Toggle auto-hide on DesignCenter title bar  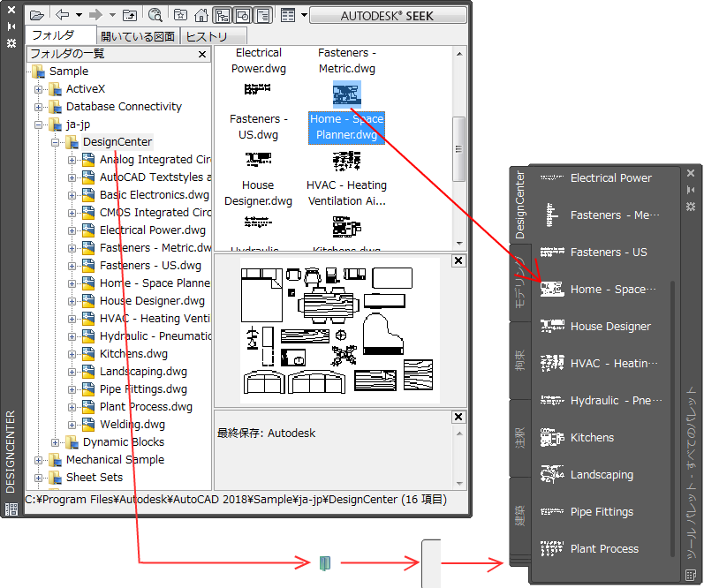[x=11, y=26]
